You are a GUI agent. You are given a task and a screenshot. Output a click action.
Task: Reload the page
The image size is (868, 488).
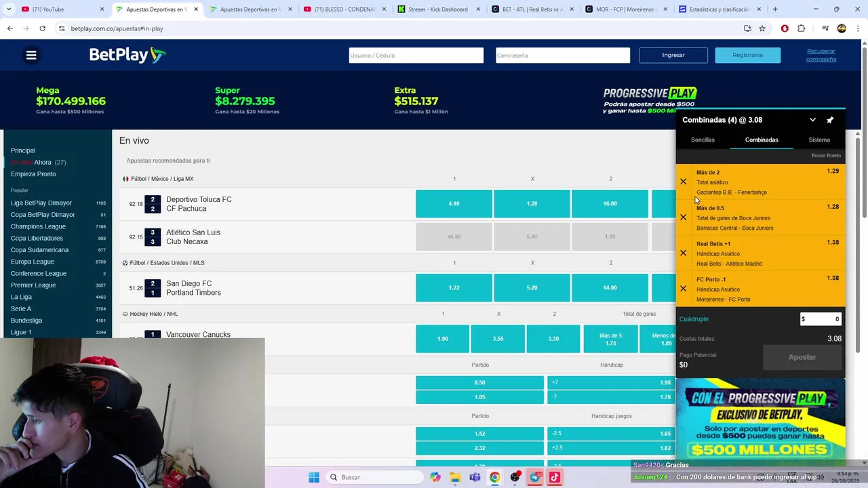coord(42,28)
